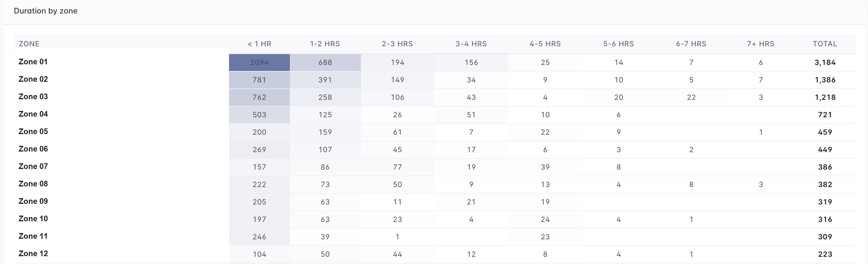Click the Zone 05 total 459
This screenshot has width=868, height=264.
click(825, 132)
